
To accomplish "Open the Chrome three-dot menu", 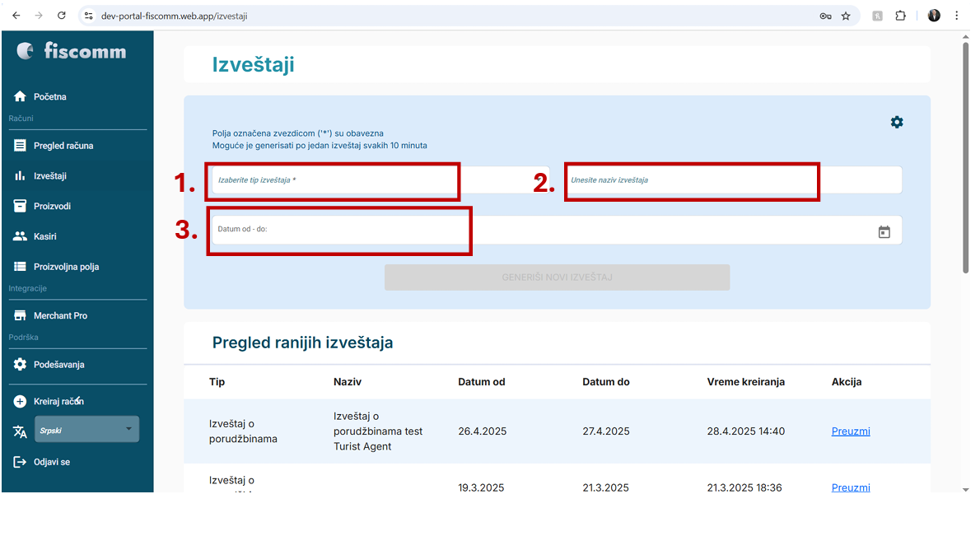I will (956, 16).
